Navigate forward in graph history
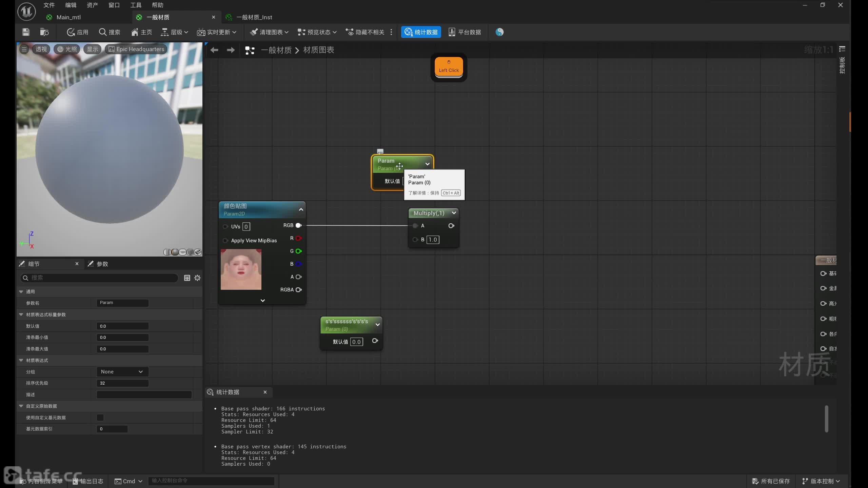The image size is (868, 488). [x=231, y=50]
